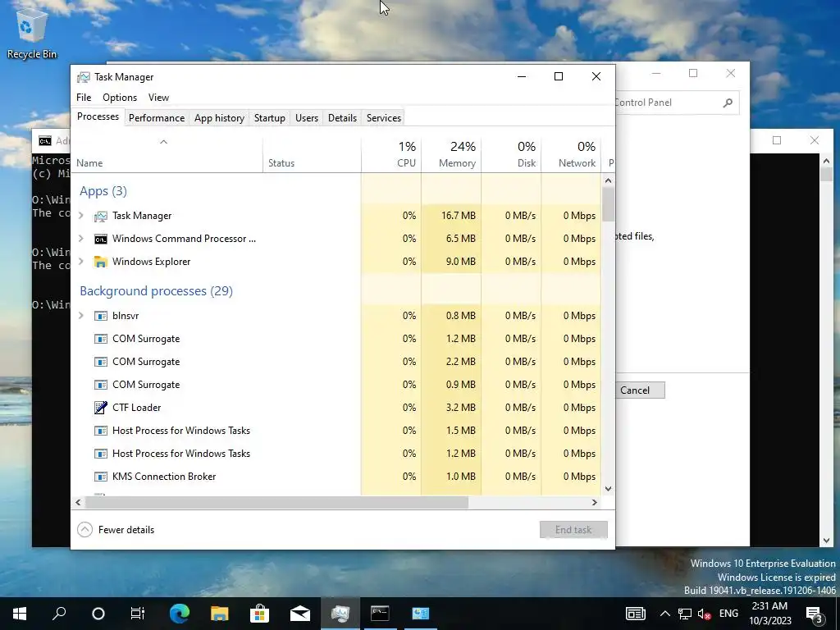Switch to the App history tab
The image size is (840, 630).
[219, 118]
